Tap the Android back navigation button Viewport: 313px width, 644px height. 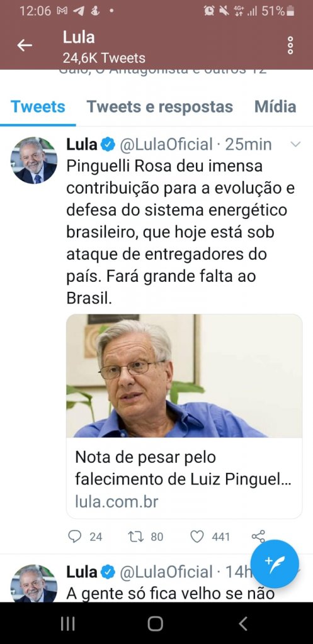[243, 624]
